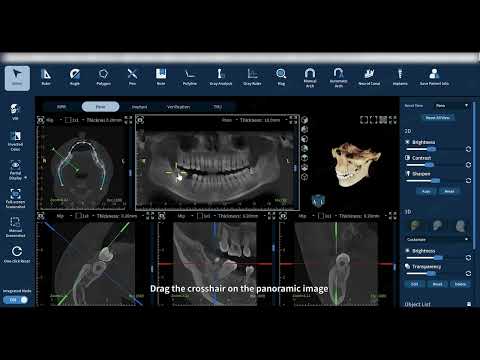This screenshot has height=360, width=480.
Task: Click the right panel vertical scrollbar
Action: [x=474, y=175]
